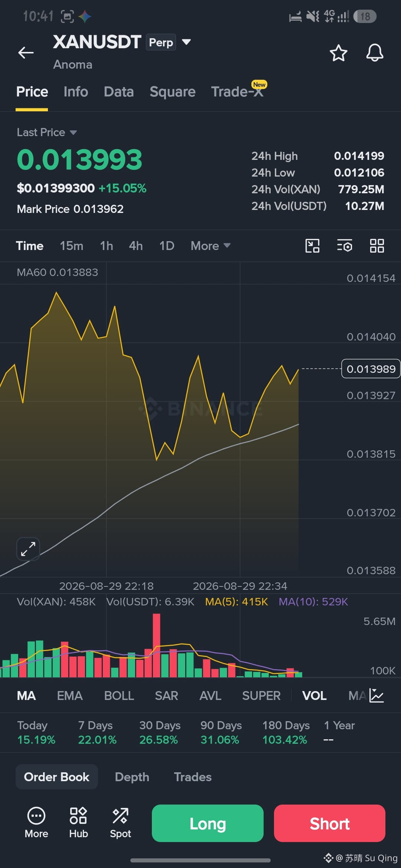Open price alerts bell icon
Viewport: 401px width, 868px height.
coord(375,53)
